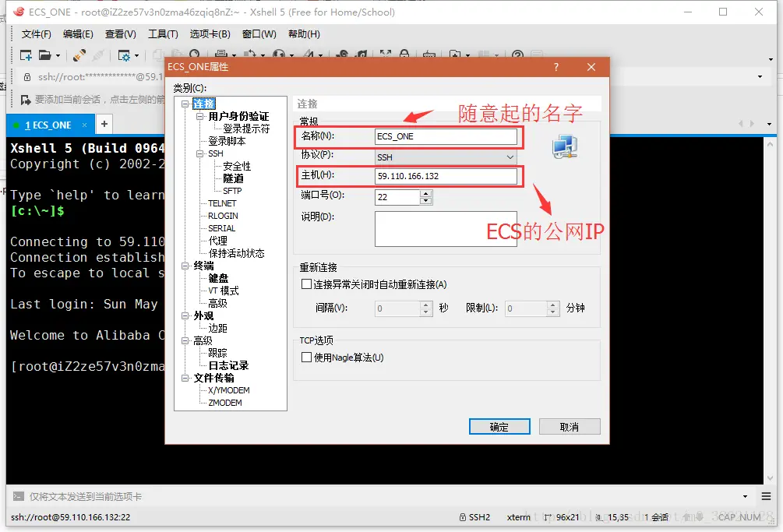Click the 端口号 field showing 22

[x=397, y=197]
